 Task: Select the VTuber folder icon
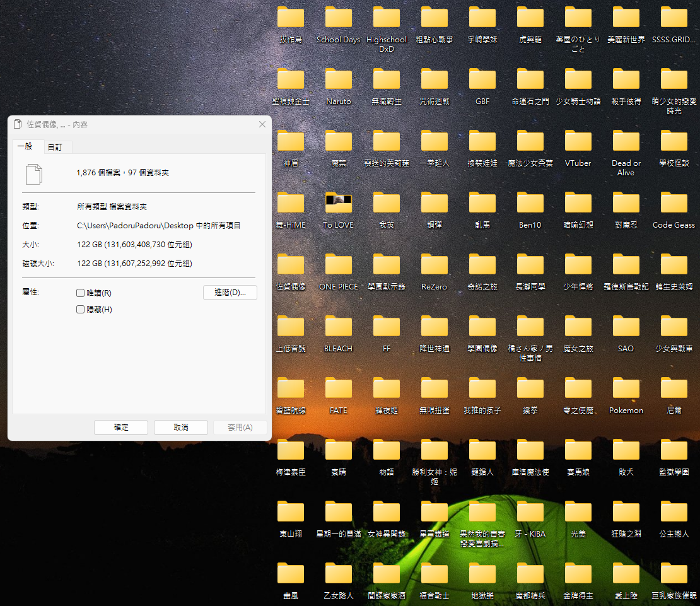[578, 142]
